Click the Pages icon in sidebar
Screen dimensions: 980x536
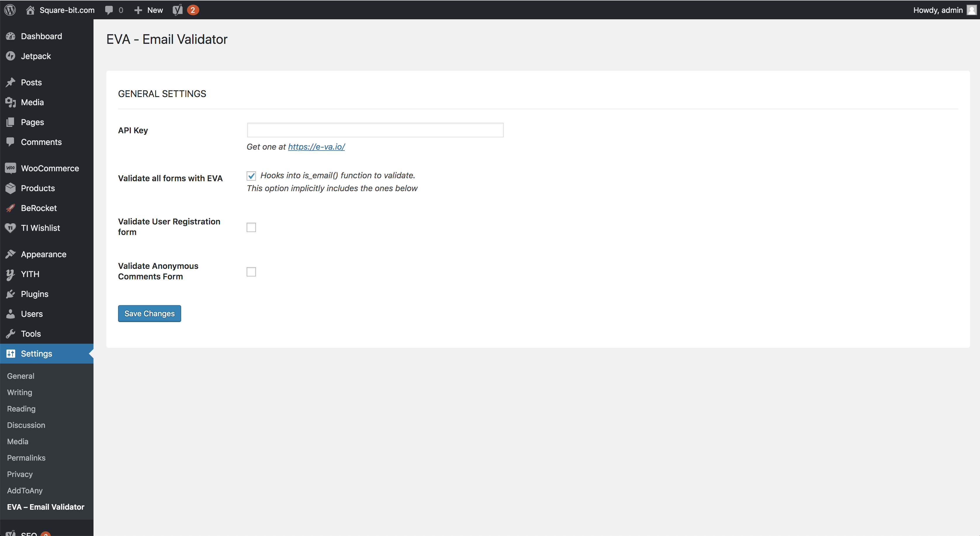tap(11, 122)
